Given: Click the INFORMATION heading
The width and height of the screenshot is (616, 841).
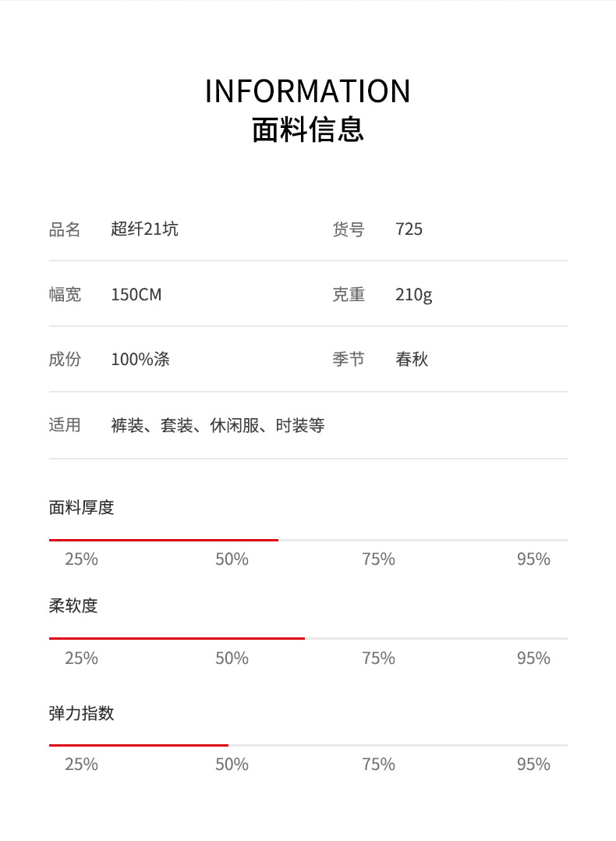Looking at the screenshot, I should 307,91.
